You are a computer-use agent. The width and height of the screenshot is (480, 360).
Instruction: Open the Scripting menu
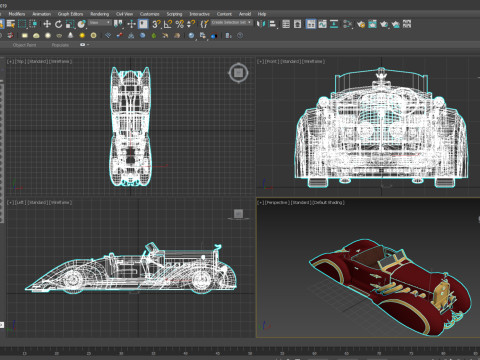174,14
